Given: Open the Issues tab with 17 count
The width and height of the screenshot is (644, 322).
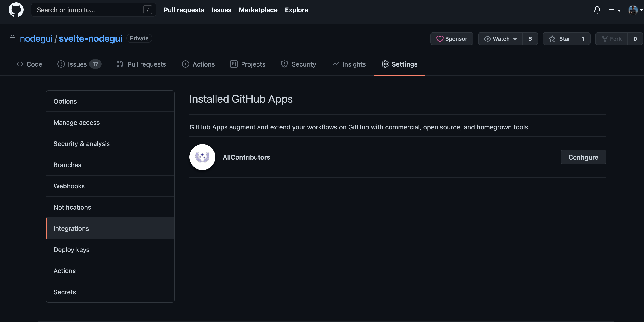Looking at the screenshot, I should [x=79, y=64].
